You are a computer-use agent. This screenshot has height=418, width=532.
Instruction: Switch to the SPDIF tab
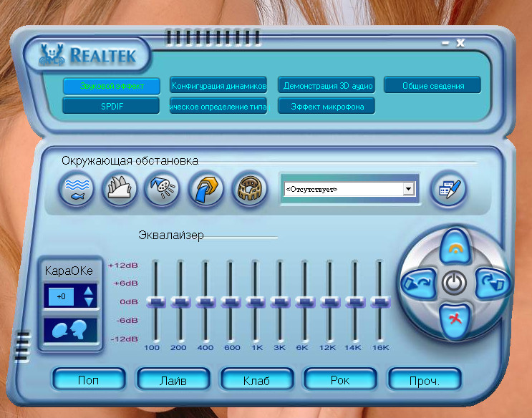tap(111, 106)
